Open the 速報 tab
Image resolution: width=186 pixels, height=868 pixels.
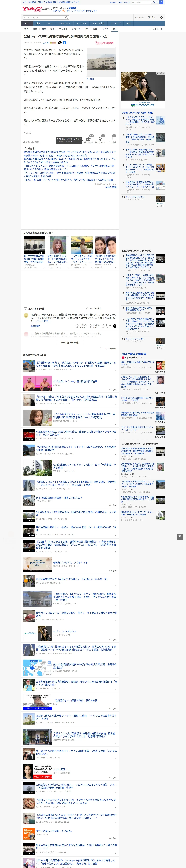pyautogui.click(x=38, y=24)
